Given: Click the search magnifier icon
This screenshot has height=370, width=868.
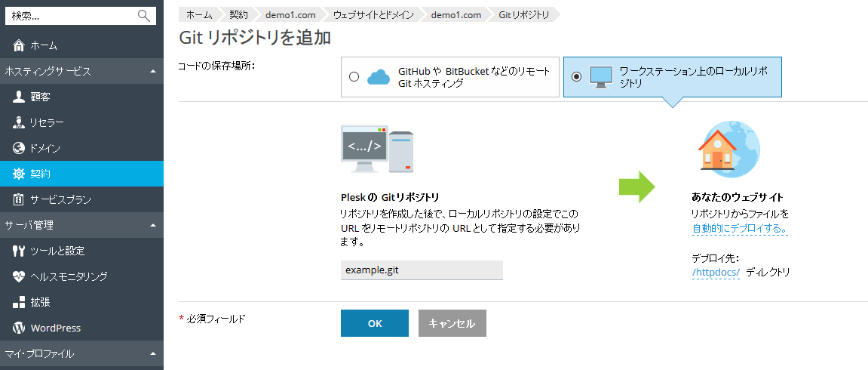Looking at the screenshot, I should [143, 16].
